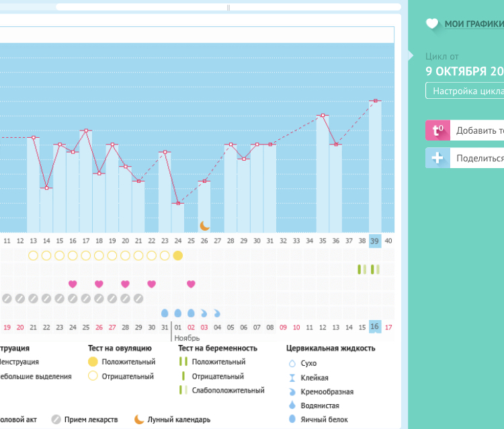Click the blue plus share icon
This screenshot has height=429, width=504.
coord(437,158)
